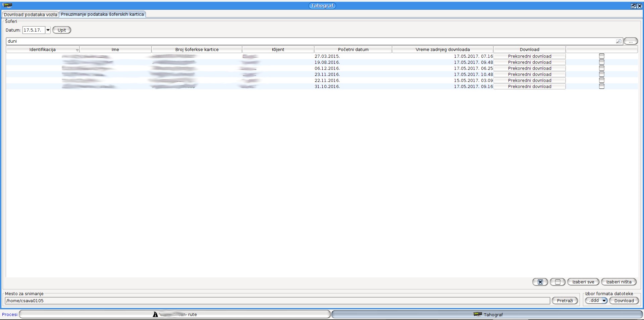Tick the checkbox for the 31.10.2016. row

pos(601,86)
